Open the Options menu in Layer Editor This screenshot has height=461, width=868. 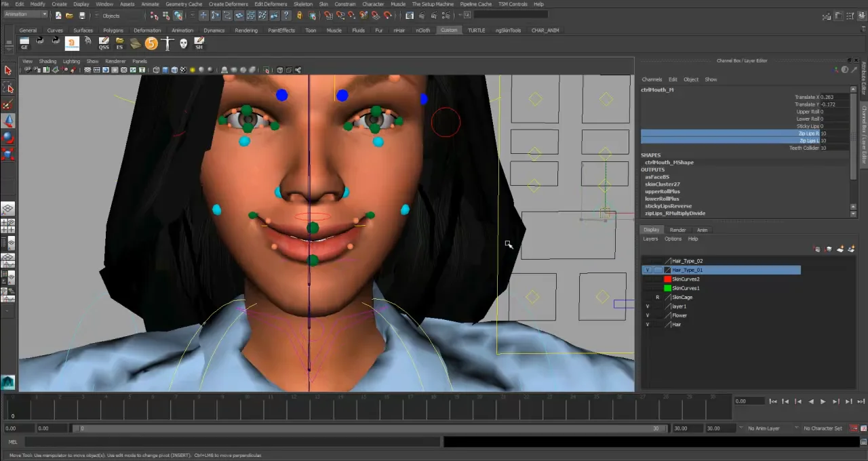click(673, 239)
